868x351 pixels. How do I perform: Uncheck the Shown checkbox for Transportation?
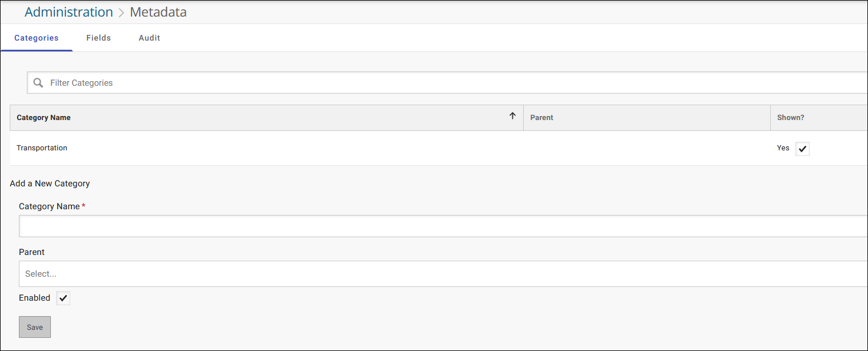point(802,148)
